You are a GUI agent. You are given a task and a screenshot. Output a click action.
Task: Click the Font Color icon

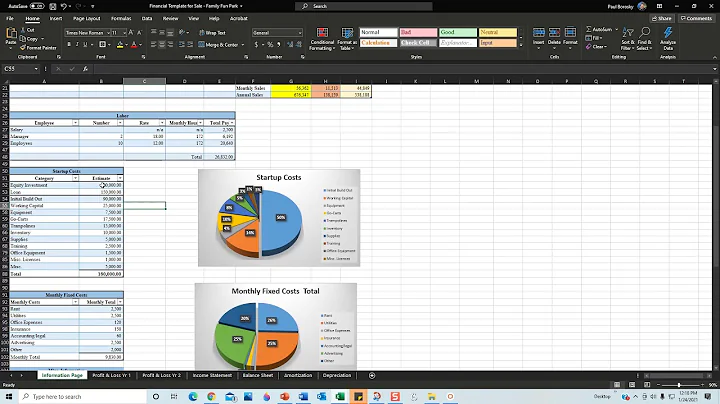pyautogui.click(x=134, y=45)
